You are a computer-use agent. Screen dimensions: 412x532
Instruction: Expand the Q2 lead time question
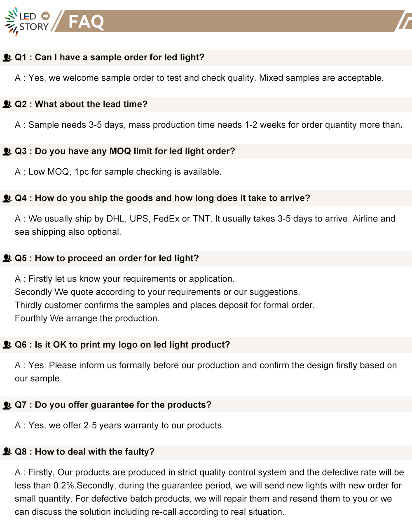(x=206, y=105)
